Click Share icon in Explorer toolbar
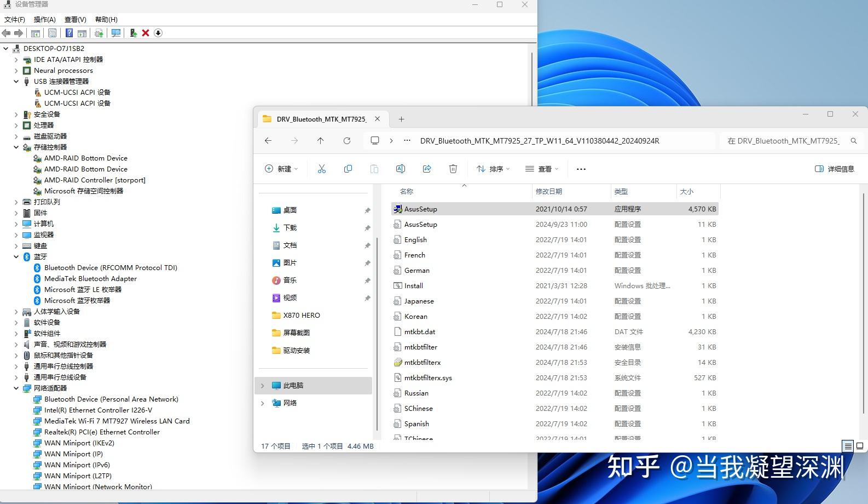868x504 pixels. pyautogui.click(x=427, y=169)
